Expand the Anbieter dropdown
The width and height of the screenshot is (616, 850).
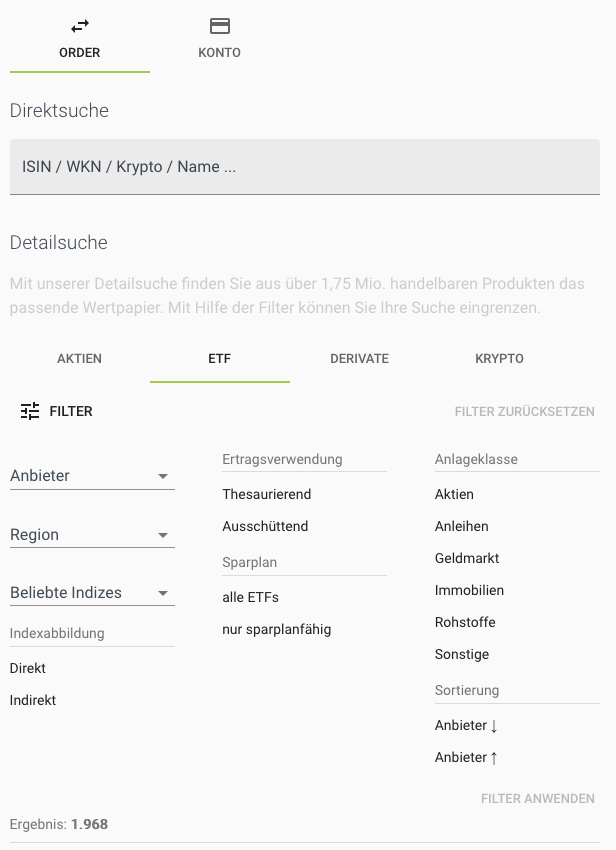pyautogui.click(x=92, y=476)
